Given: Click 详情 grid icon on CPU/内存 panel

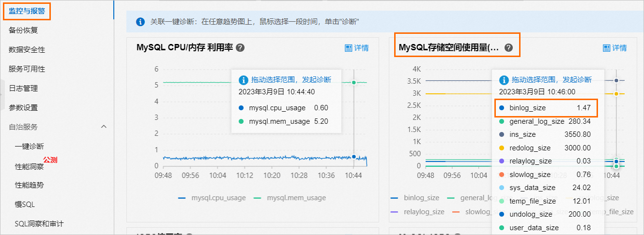Looking at the screenshot, I should point(348,48).
